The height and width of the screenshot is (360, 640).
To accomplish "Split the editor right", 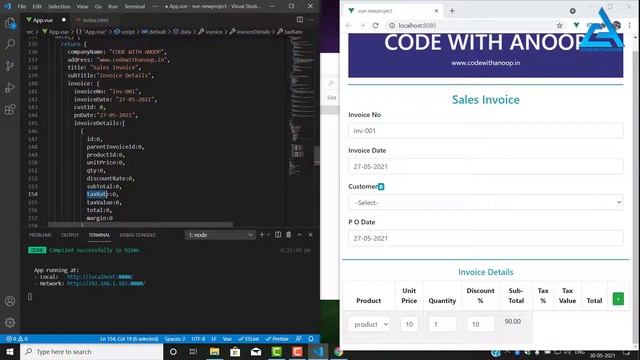I will [x=300, y=20].
